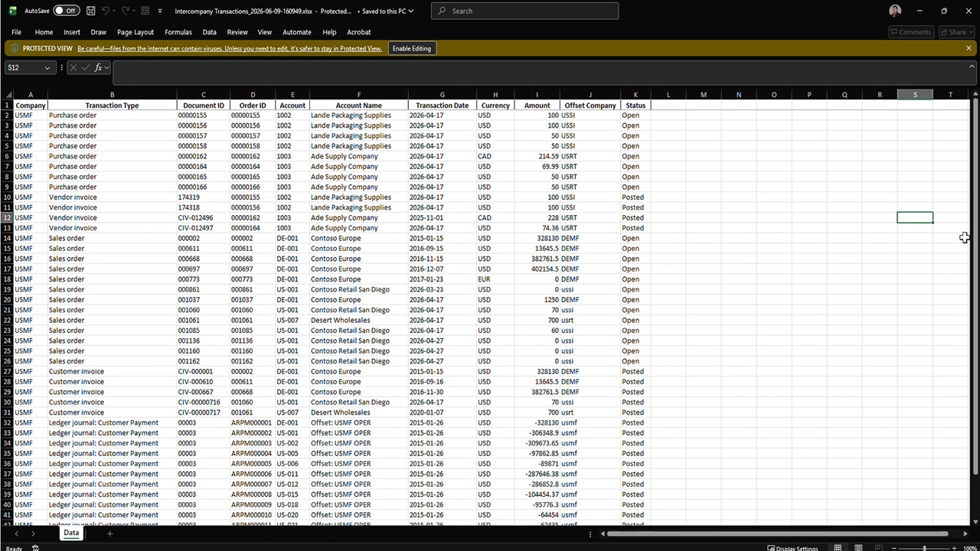Click cell showing 00000162 in Document ID column
Image resolution: width=980 pixels, height=551 pixels.
pos(203,156)
